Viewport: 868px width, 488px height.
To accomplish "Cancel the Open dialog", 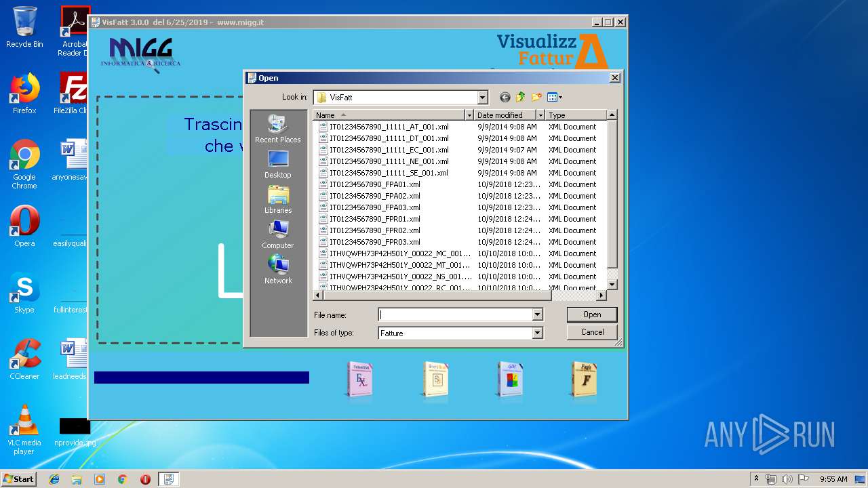I will tap(592, 332).
